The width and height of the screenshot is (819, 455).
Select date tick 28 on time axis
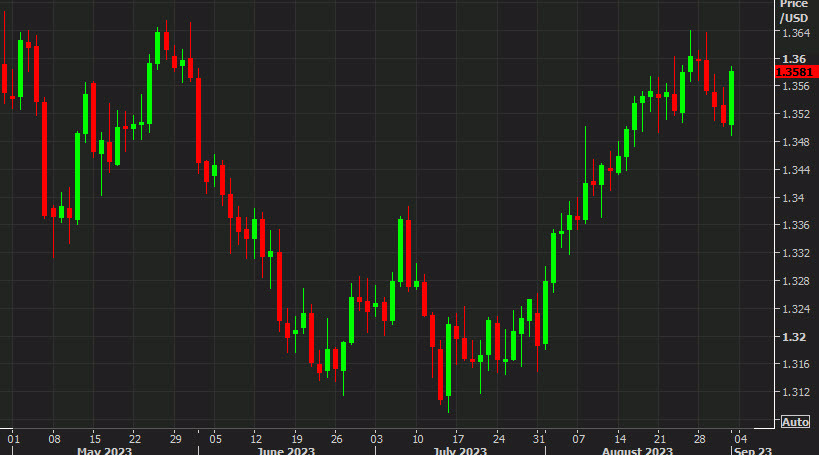coord(700,439)
